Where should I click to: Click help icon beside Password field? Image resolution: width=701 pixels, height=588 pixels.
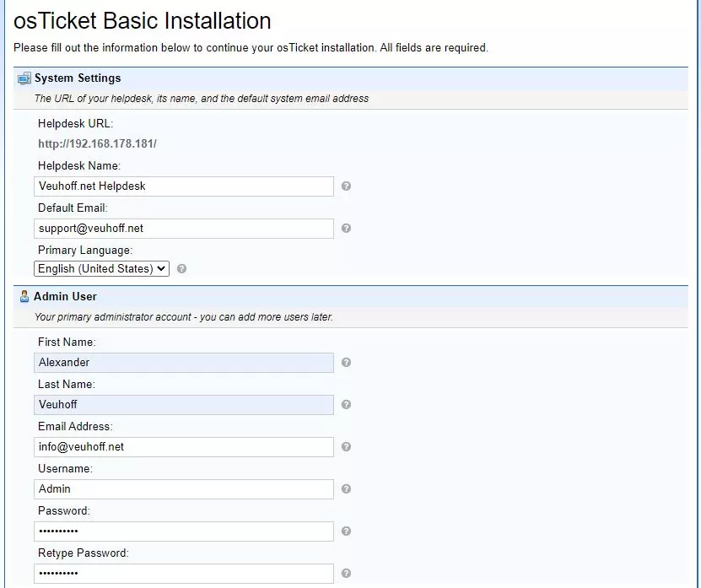click(346, 531)
